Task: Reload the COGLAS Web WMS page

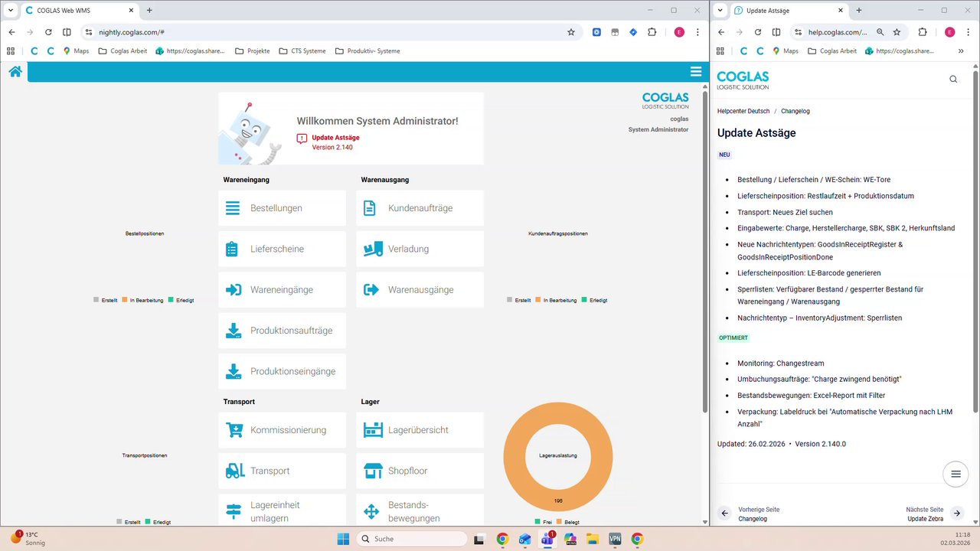Action: [x=48, y=32]
